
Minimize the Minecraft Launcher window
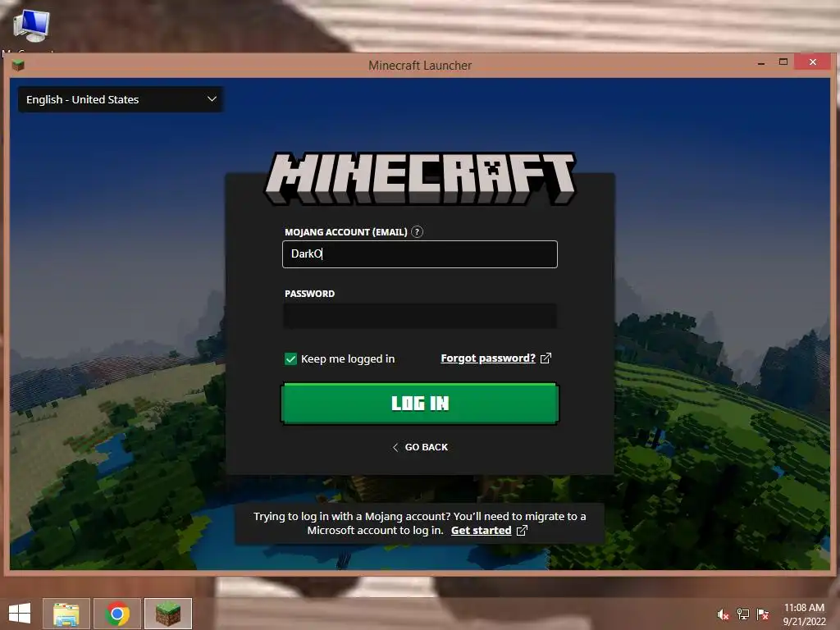760,62
